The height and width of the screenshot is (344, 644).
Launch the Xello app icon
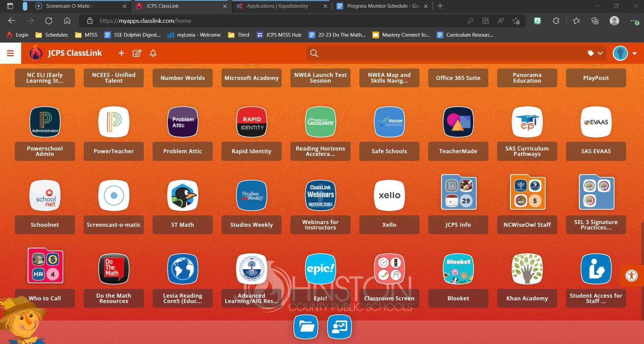click(389, 196)
